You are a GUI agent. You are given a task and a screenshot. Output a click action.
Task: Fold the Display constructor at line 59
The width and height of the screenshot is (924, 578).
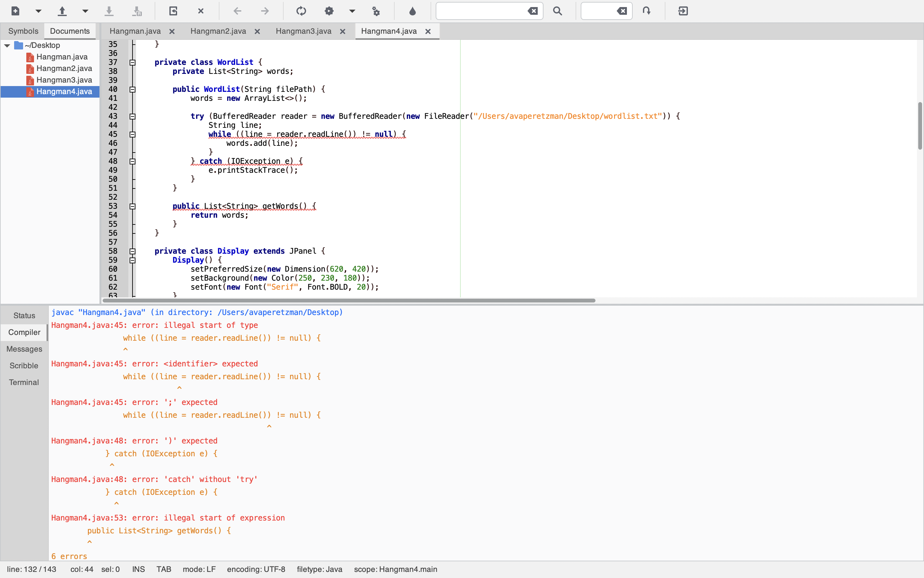(x=133, y=260)
